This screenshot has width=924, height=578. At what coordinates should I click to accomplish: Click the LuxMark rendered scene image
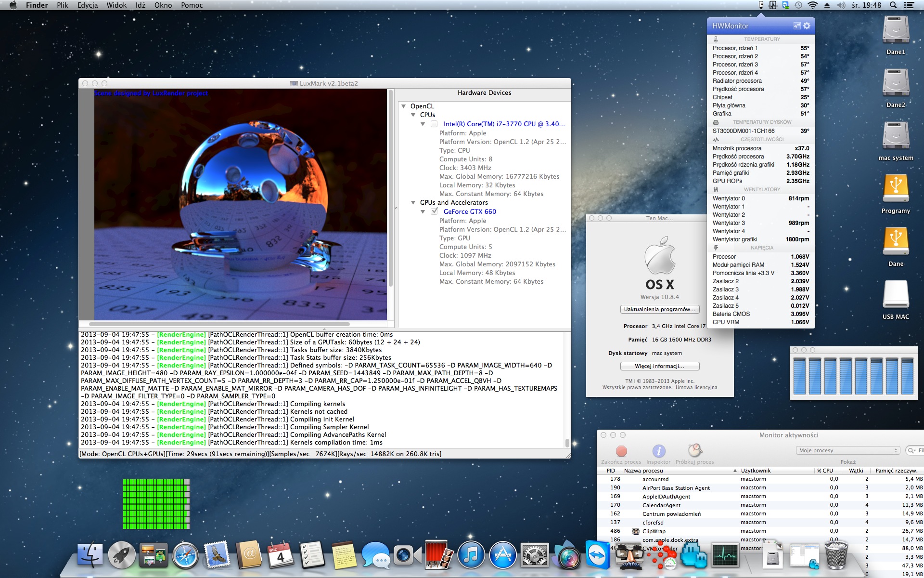240,205
